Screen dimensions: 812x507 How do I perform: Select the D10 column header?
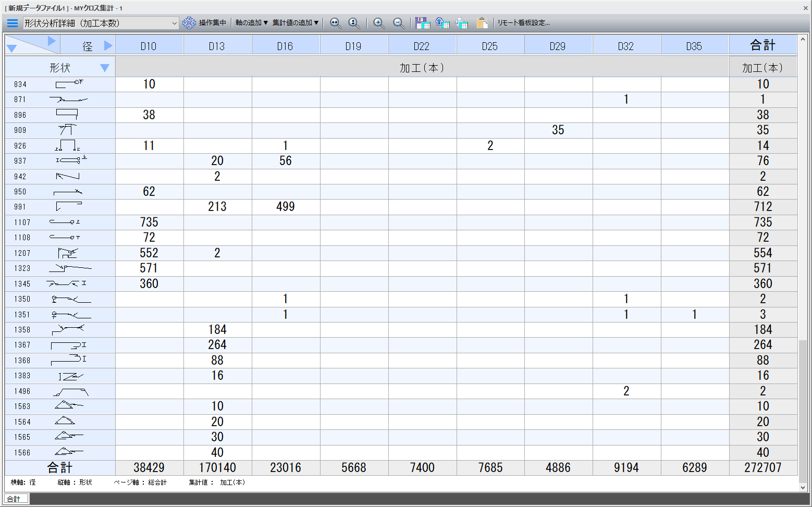pos(149,46)
